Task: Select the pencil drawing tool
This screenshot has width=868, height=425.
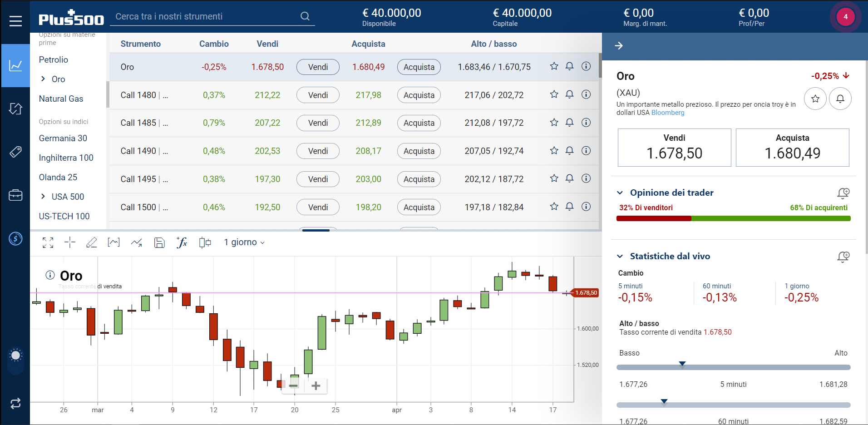Action: pyautogui.click(x=91, y=242)
